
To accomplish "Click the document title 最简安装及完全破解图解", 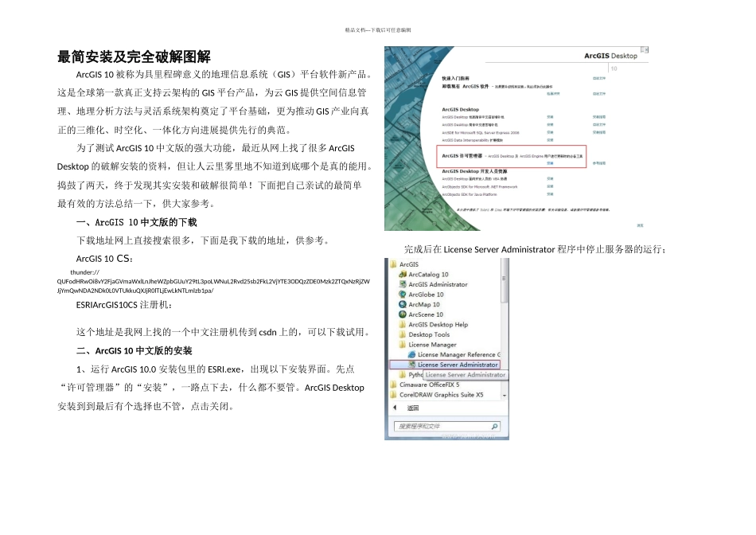I will tap(134, 57).
